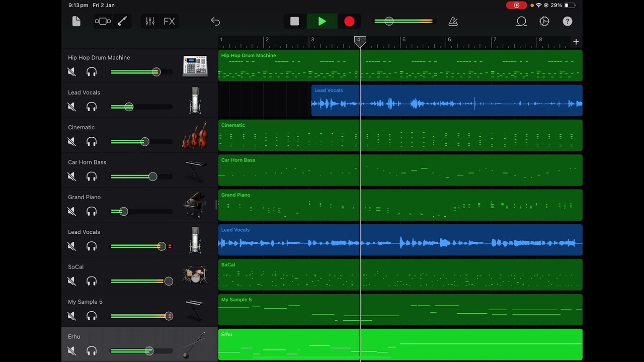
Task: Click bar 6 on the ruler
Action: (450, 40)
